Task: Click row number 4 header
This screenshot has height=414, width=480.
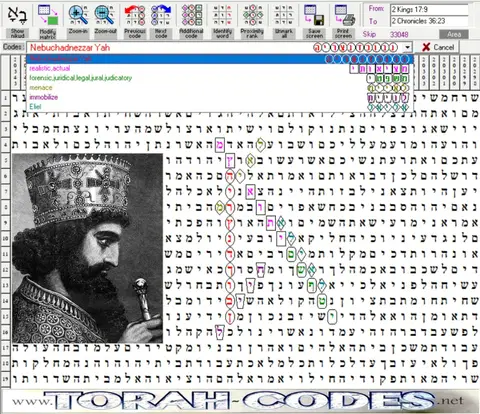Action: coord(5,145)
